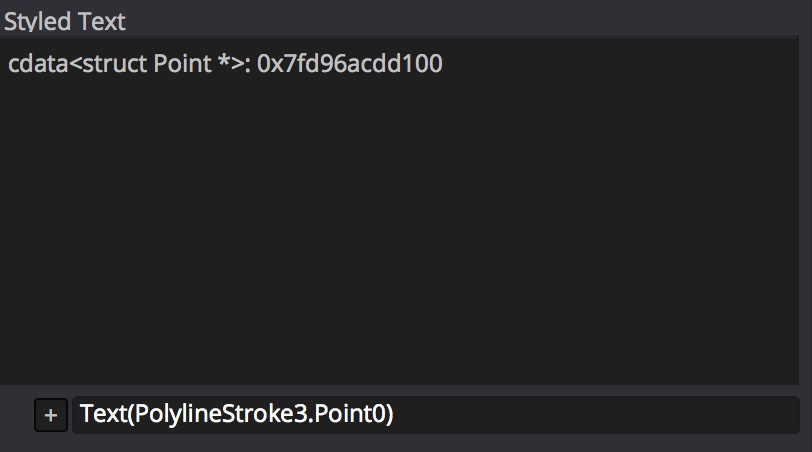Click the word PolylineStroke3 in the expression
The image size is (812, 452).
tap(222, 414)
